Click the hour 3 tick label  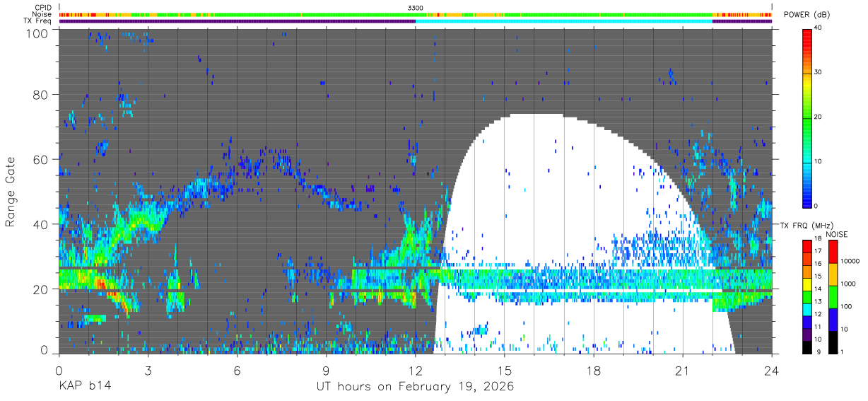(148, 370)
